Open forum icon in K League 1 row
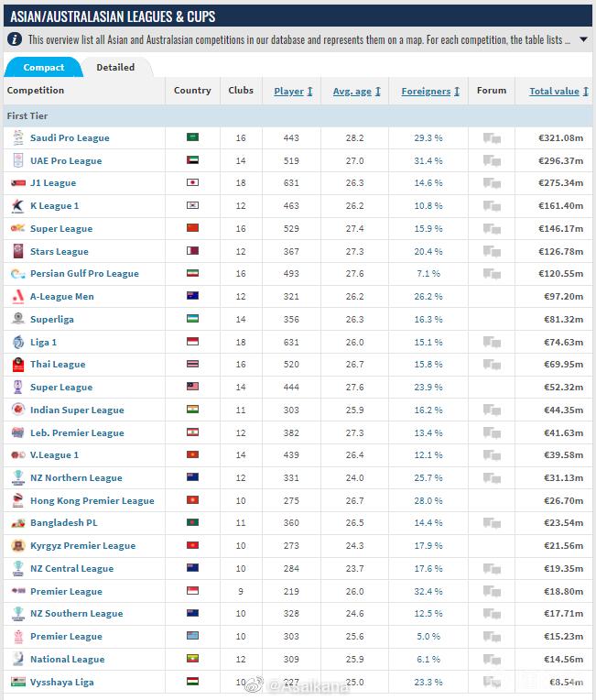596x700 pixels. (x=492, y=206)
